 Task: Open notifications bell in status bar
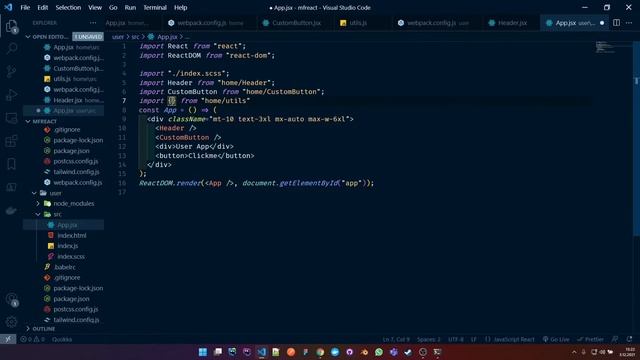click(x=629, y=339)
